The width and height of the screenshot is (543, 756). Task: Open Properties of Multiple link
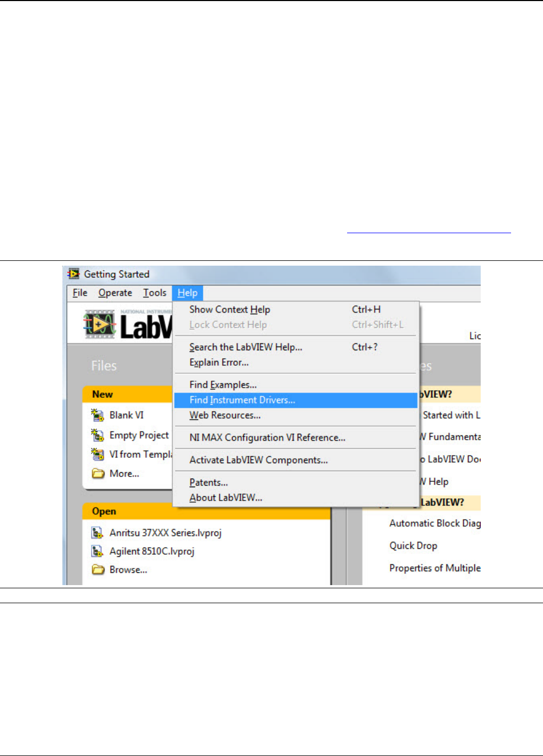[435, 568]
